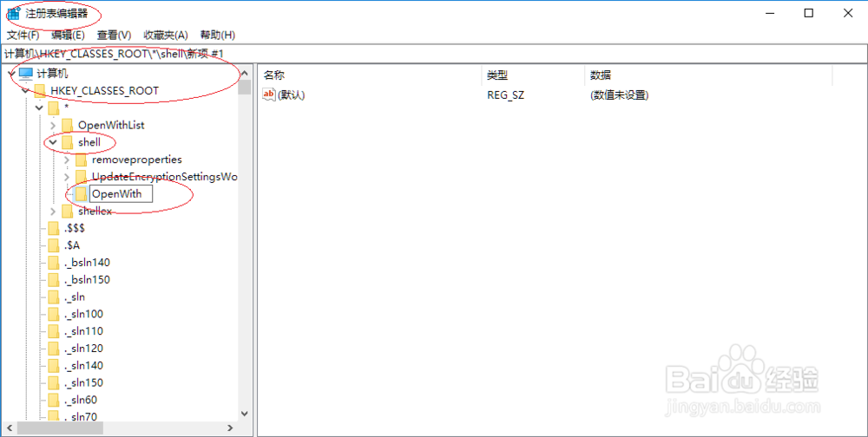Click the * key folder icon

[x=54, y=108]
